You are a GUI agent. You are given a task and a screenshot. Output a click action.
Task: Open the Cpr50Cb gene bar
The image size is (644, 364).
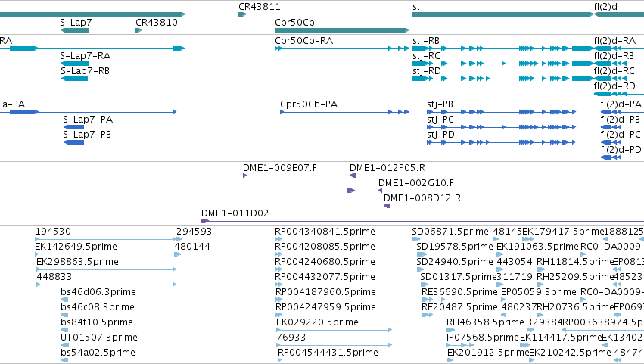coord(342,30)
